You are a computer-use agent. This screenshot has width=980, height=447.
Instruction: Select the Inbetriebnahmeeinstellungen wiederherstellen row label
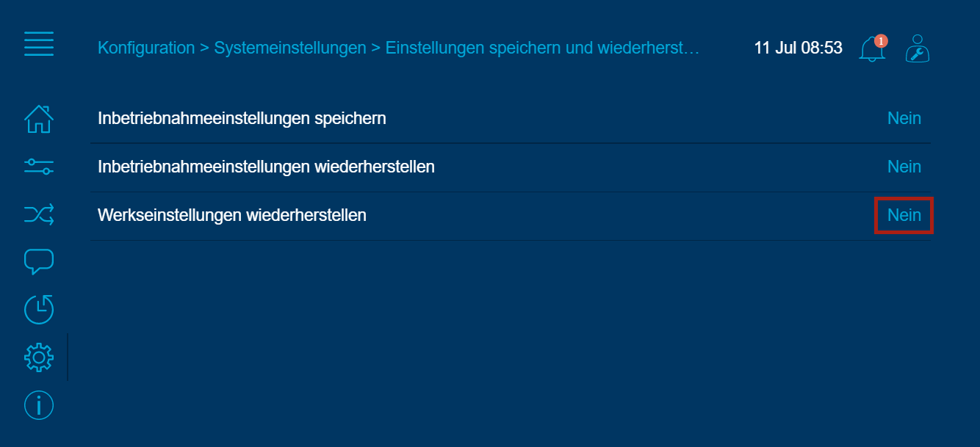[266, 167]
